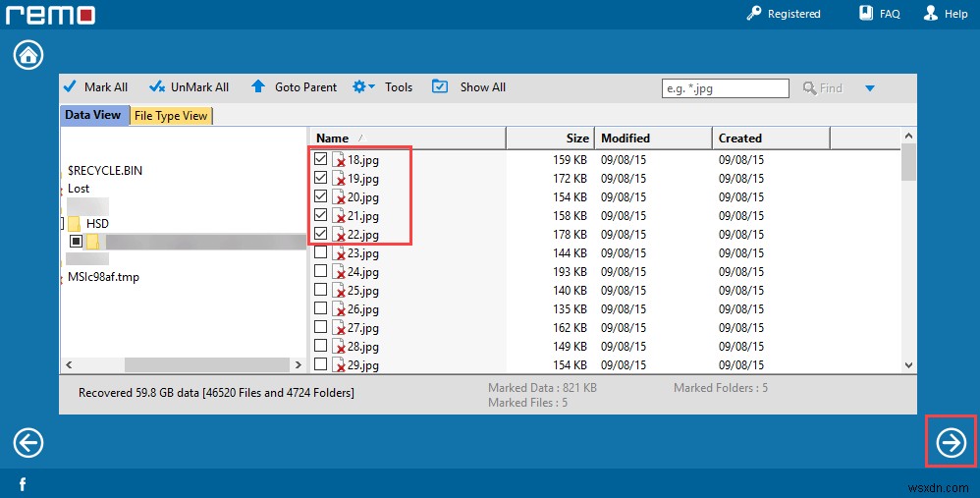Select the MSIc98af.tmp tree item
Viewport: 980px width, 498px height.
[104, 277]
